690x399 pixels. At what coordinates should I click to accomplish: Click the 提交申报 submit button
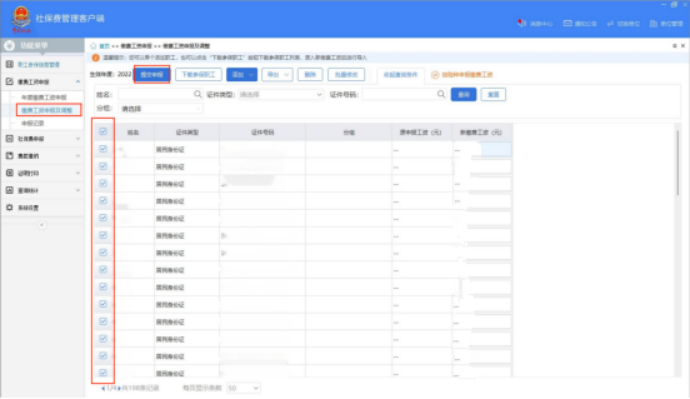coord(152,75)
